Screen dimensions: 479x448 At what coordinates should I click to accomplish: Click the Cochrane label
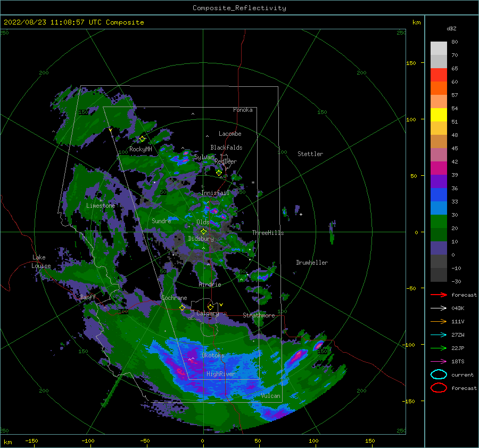[174, 298]
